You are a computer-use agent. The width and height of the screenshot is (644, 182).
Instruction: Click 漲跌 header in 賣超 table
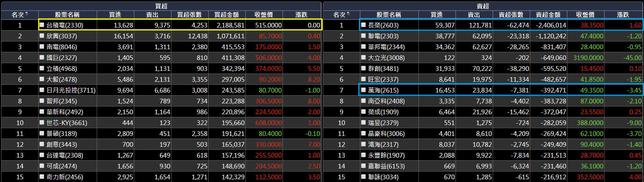click(623, 15)
